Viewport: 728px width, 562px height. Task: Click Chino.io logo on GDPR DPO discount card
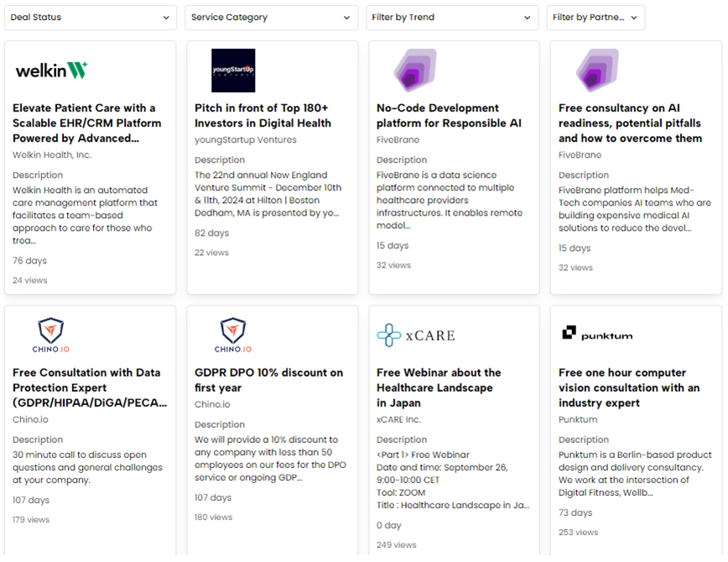233,336
